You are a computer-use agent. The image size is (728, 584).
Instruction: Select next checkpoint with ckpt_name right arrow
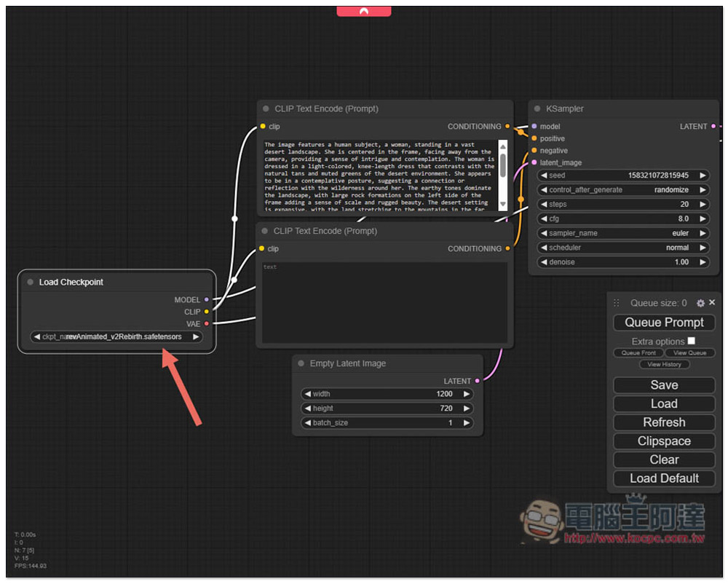click(x=196, y=337)
